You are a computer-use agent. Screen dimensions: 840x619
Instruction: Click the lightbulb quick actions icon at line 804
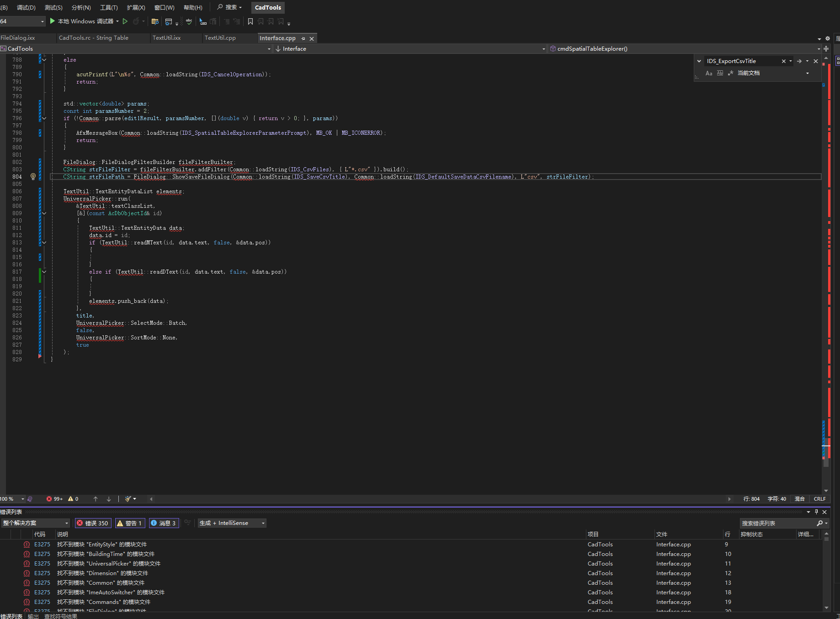pyautogui.click(x=33, y=177)
